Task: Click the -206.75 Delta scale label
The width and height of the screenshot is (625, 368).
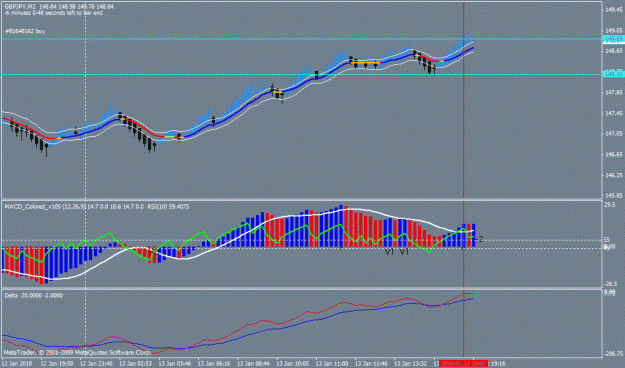Action: [614, 354]
